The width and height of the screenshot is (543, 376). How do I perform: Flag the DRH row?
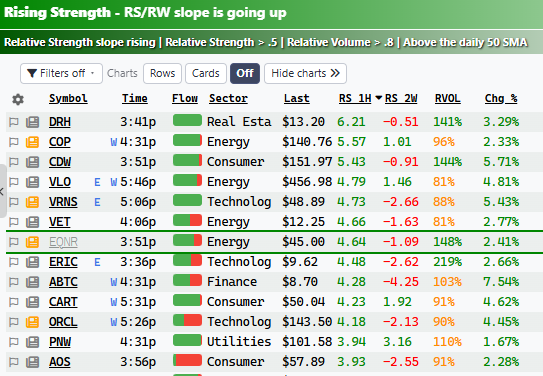[x=14, y=122]
